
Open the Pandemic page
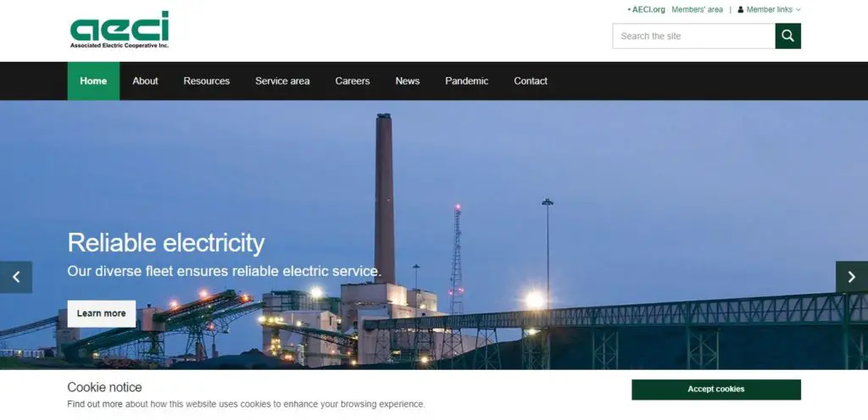click(467, 80)
